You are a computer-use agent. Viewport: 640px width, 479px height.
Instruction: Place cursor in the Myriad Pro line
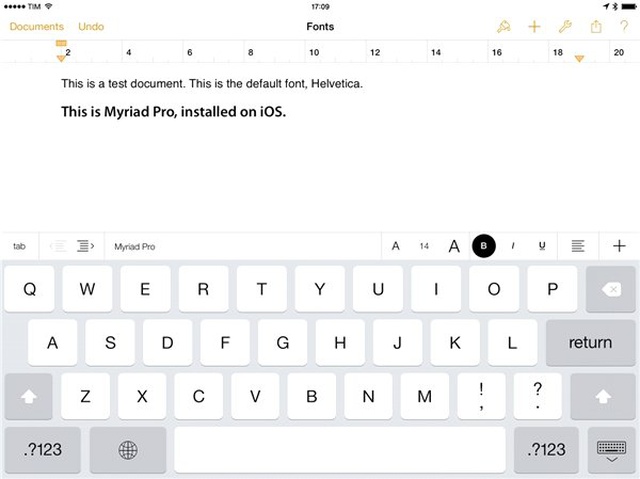pos(173,111)
